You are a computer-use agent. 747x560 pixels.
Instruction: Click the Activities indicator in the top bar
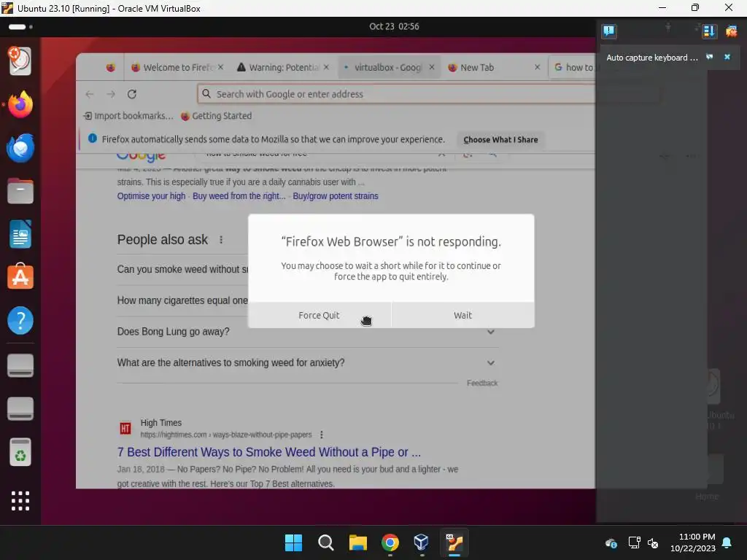[20, 27]
